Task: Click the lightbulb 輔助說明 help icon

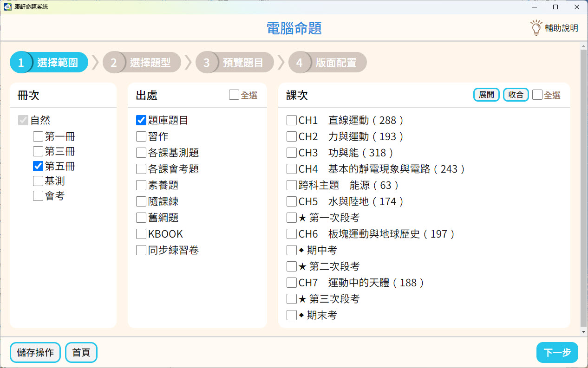Action: point(536,28)
